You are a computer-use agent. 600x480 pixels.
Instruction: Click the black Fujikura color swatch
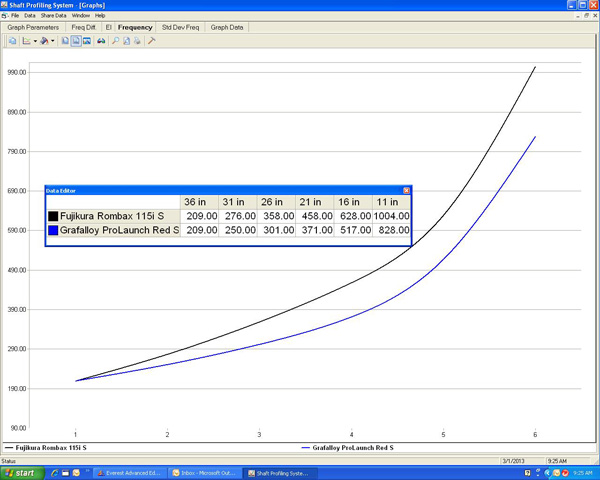click(x=53, y=216)
